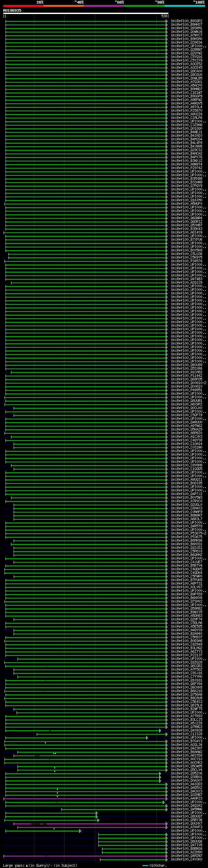Click the UniRef100_Q8UUQ7 label

(x=187, y=816)
